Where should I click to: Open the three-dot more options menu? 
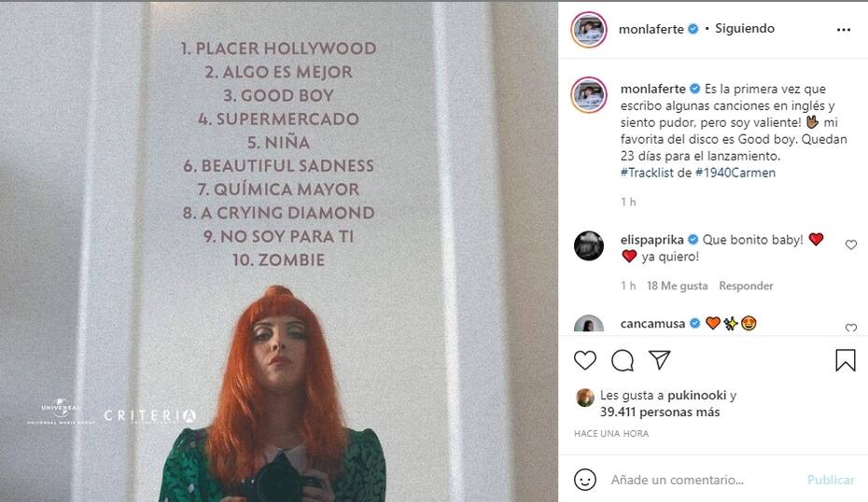[x=843, y=30]
